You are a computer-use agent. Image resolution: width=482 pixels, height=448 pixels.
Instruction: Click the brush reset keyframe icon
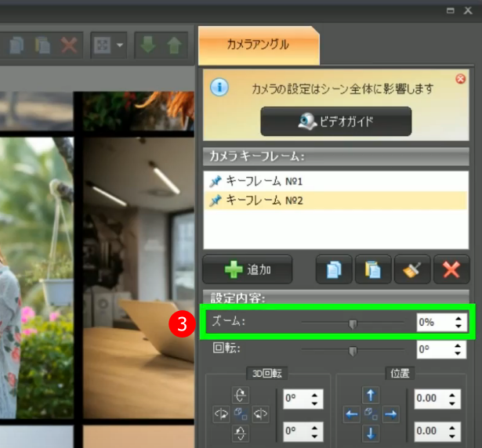[x=411, y=269]
